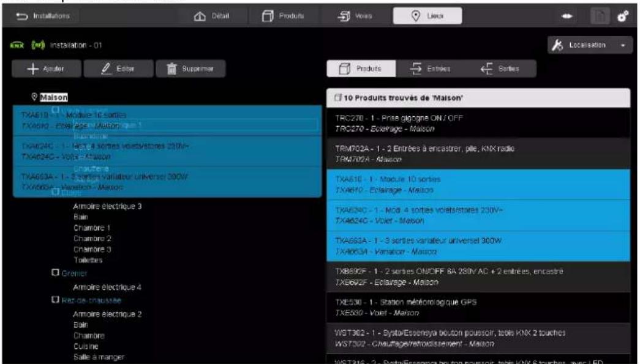Show the Produits list tab
The width and height of the screenshot is (640, 364).
tap(361, 69)
